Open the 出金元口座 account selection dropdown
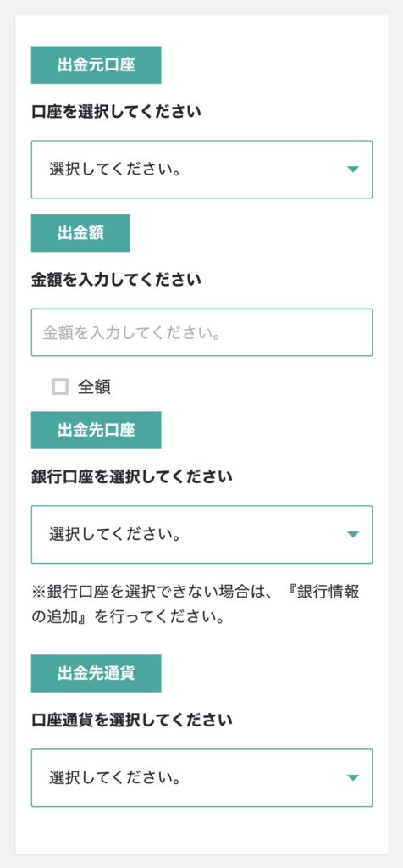Image resolution: width=403 pixels, height=868 pixels. point(201,170)
